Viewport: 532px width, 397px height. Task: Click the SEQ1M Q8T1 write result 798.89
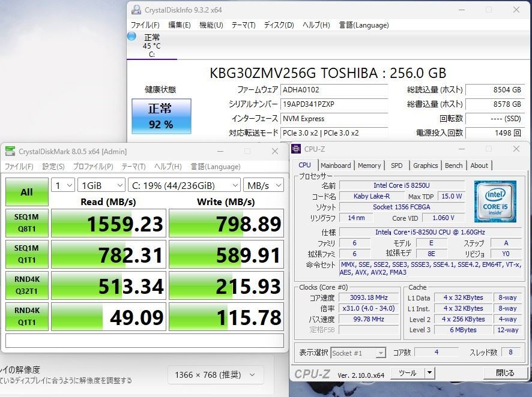(x=226, y=223)
